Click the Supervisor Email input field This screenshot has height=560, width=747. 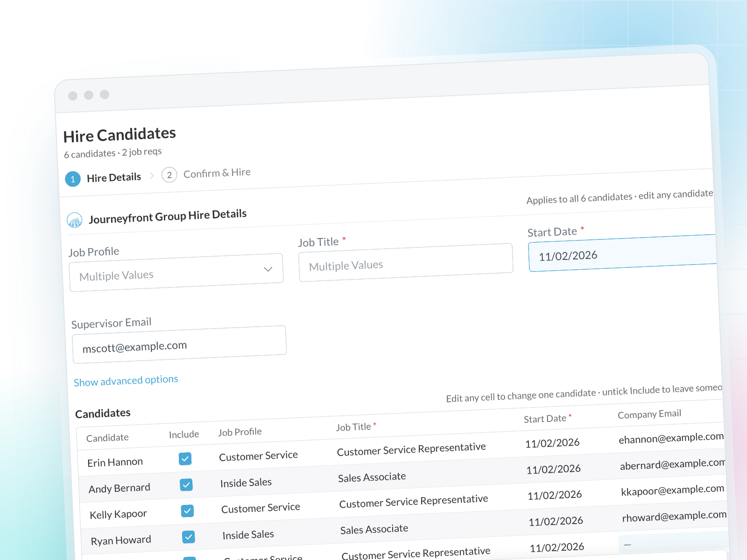coord(179,344)
